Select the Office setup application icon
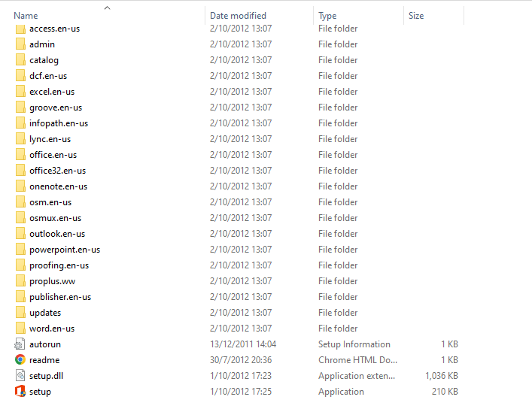 pos(20,391)
